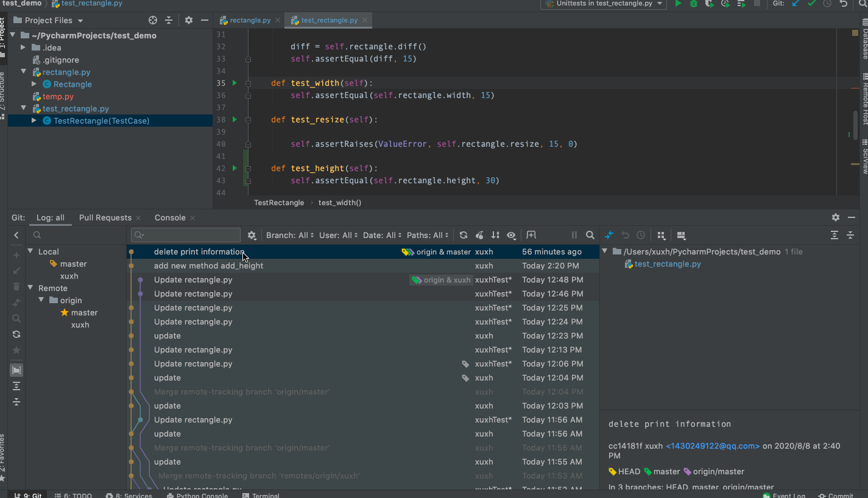Viewport: 868px width, 498px height.
Task: Click the locate target icon in the Project panel header
Action: click(153, 20)
